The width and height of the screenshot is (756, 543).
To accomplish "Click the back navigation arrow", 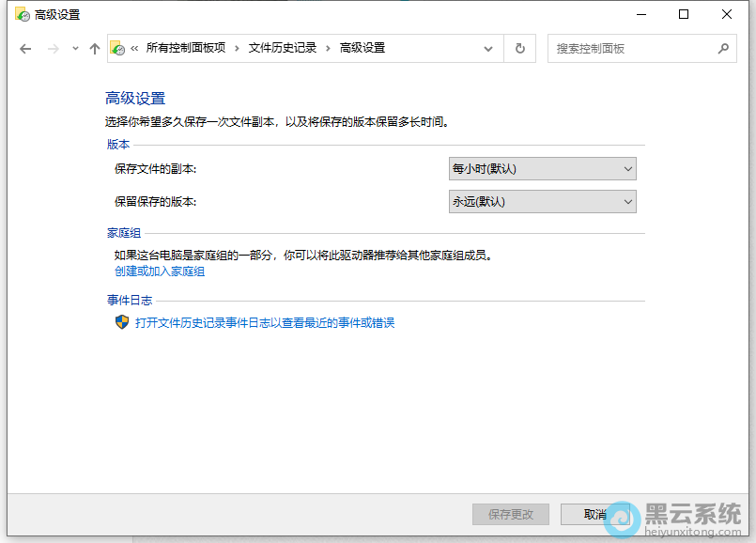I will [25, 48].
